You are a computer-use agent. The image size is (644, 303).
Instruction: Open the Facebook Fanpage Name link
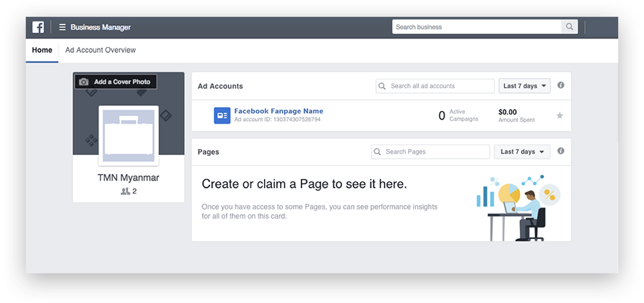(278, 111)
